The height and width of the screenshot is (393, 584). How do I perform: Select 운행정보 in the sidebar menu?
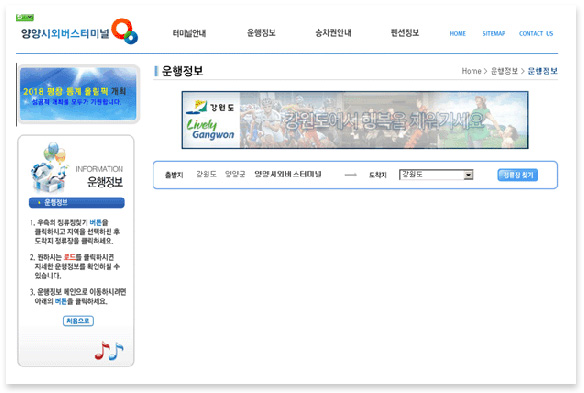coord(77,203)
